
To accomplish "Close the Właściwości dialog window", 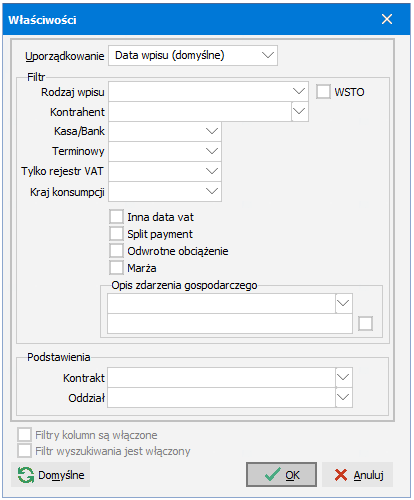I will click(387, 19).
